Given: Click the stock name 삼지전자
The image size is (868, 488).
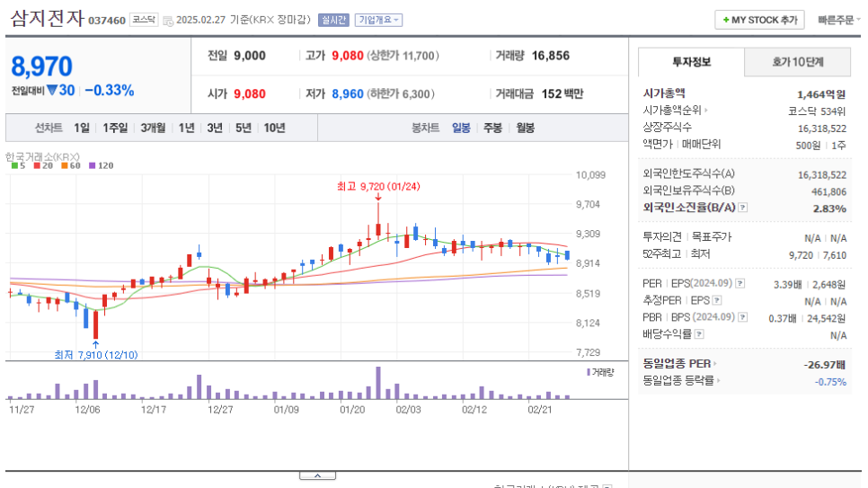Looking at the screenshot, I should tap(47, 18).
